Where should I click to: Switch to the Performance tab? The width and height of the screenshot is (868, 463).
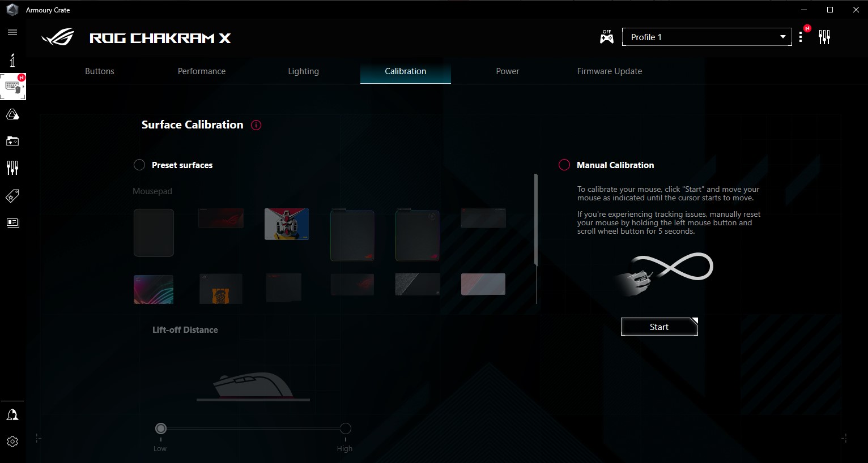point(202,71)
